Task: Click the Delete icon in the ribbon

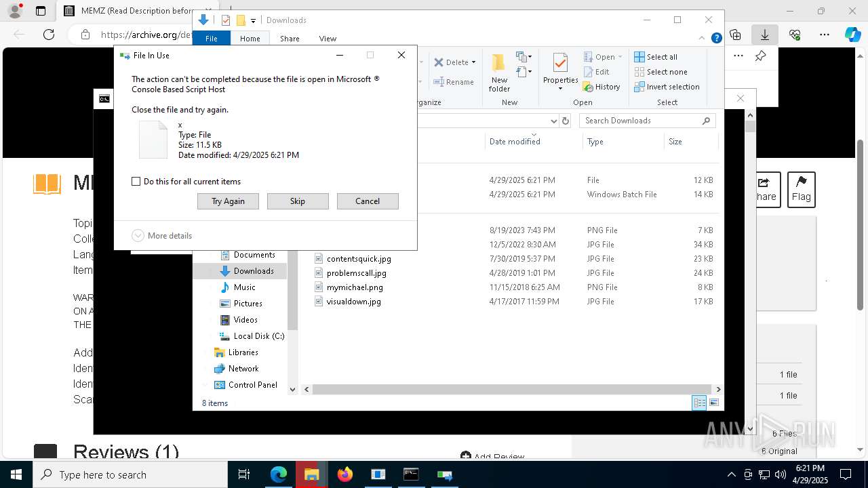Action: [x=439, y=62]
